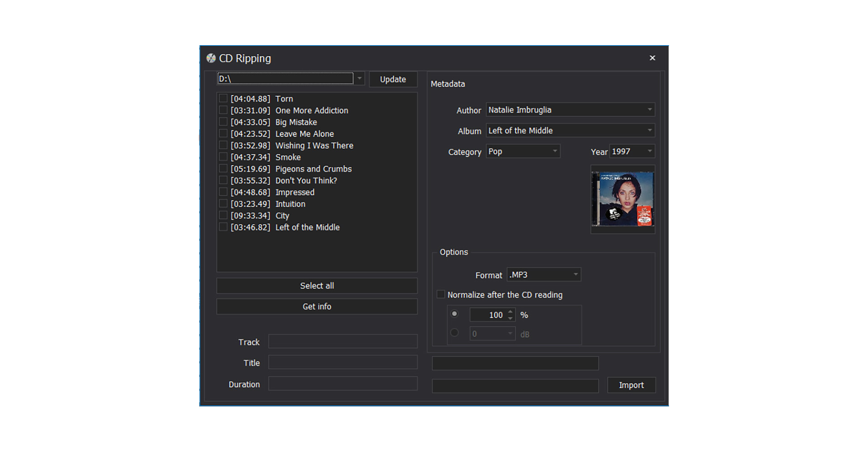Image resolution: width=868 pixels, height=452 pixels.
Task: Increase normalization percent with up arrow
Action: click(x=510, y=311)
